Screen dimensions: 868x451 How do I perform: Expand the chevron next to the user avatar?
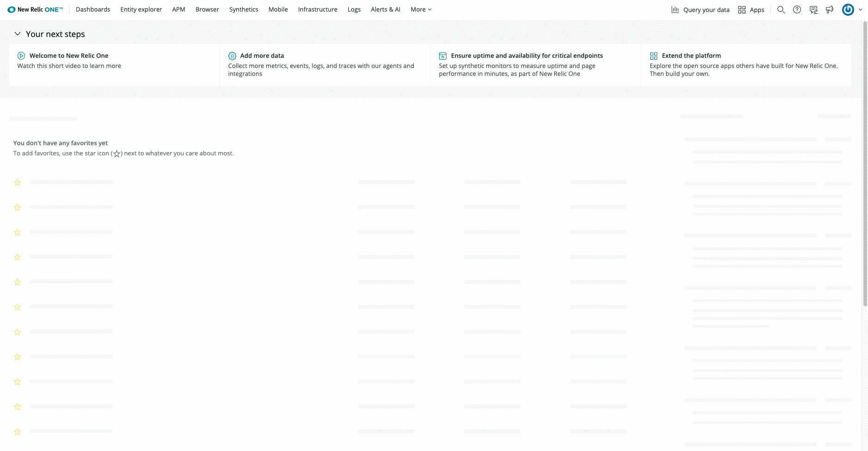[860, 9]
